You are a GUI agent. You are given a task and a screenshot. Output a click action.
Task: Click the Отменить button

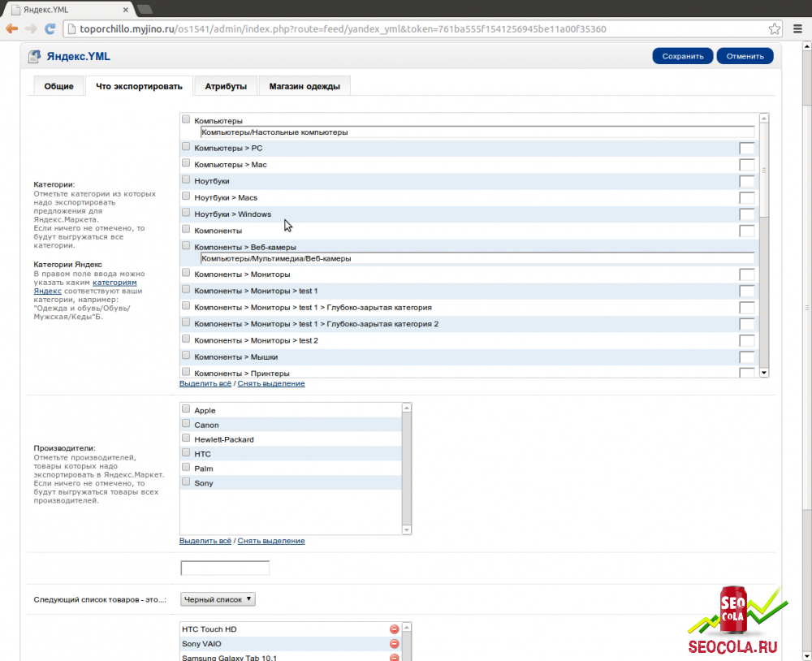click(745, 56)
